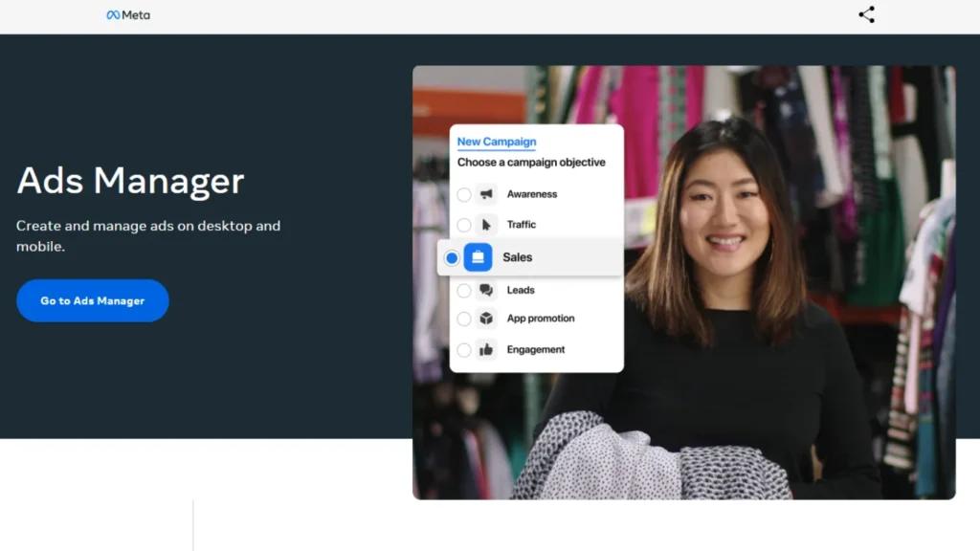Click the "Create and manage ads" description text

click(148, 236)
